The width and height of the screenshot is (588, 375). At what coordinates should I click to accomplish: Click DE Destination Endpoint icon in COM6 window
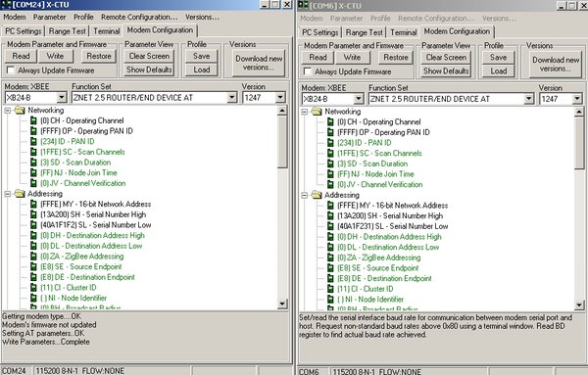331,279
